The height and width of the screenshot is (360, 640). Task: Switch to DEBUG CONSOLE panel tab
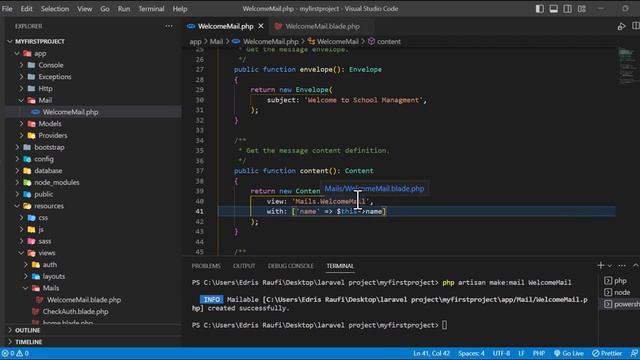pyautogui.click(x=291, y=266)
